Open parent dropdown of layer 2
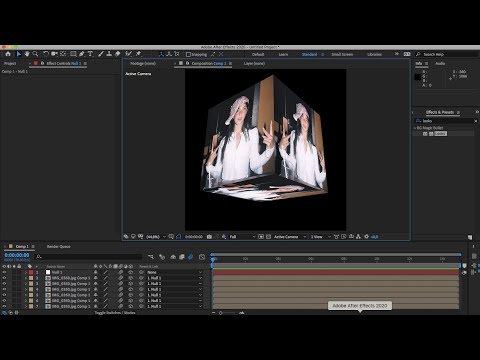This screenshot has width=480, height=360. [175, 278]
